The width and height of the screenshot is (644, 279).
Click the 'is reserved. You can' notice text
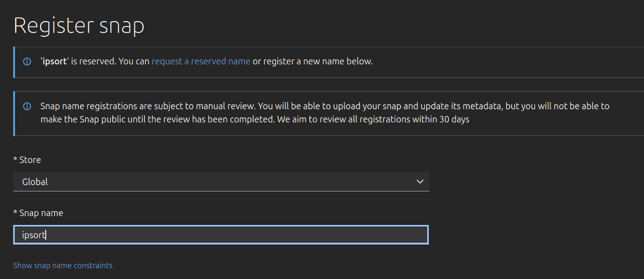click(x=110, y=61)
